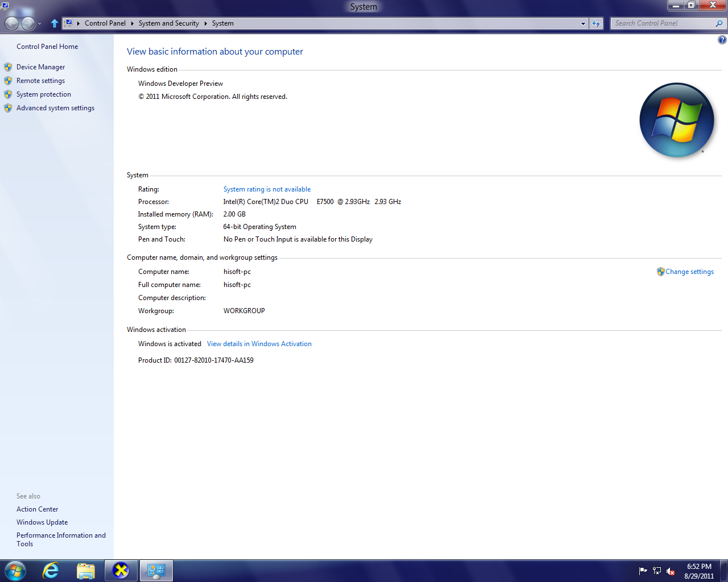Expand the address bar history dropdown arrow
This screenshot has width=728, height=582.
tap(583, 23)
